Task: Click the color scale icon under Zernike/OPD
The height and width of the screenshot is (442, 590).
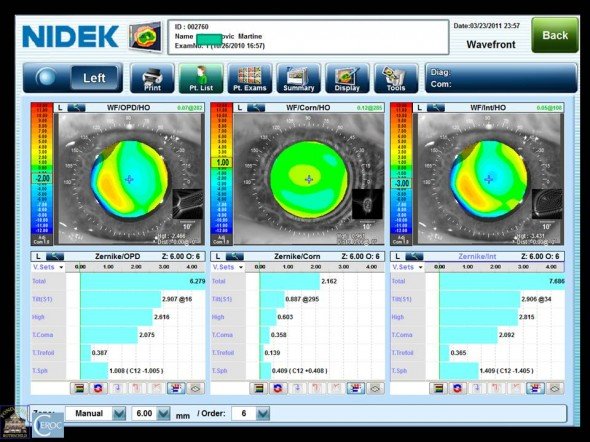Action: tap(79, 388)
